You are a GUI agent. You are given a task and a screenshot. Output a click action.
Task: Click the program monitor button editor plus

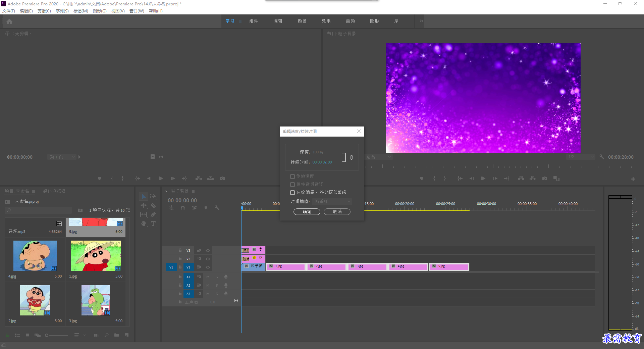(633, 179)
